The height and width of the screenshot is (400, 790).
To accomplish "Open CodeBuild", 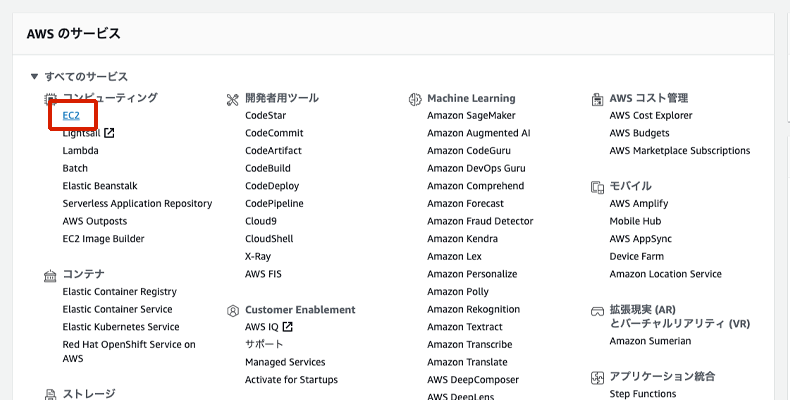I will (x=268, y=168).
